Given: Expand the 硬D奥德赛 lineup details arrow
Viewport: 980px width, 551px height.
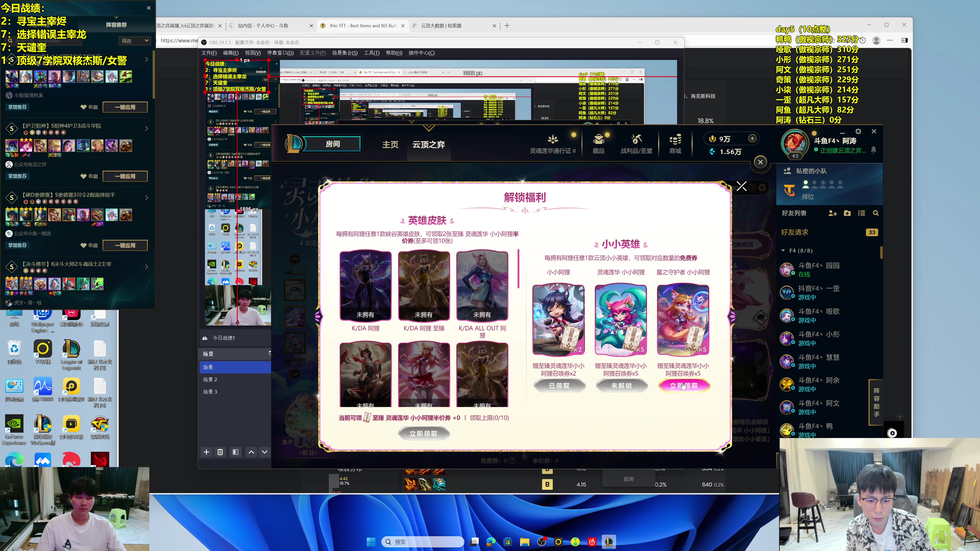Looking at the screenshot, I should pos(146,198).
